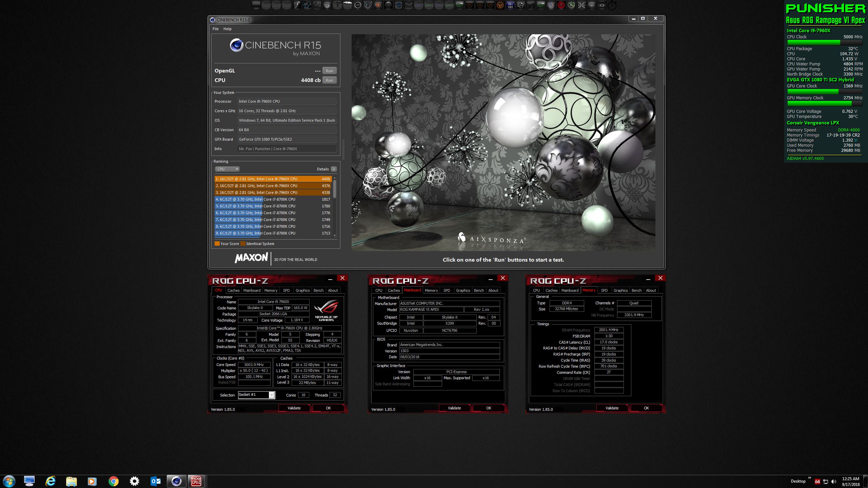Viewport: 868px width, 488px height.
Task: Click the rendered Cinebench scene image
Action: point(503,142)
